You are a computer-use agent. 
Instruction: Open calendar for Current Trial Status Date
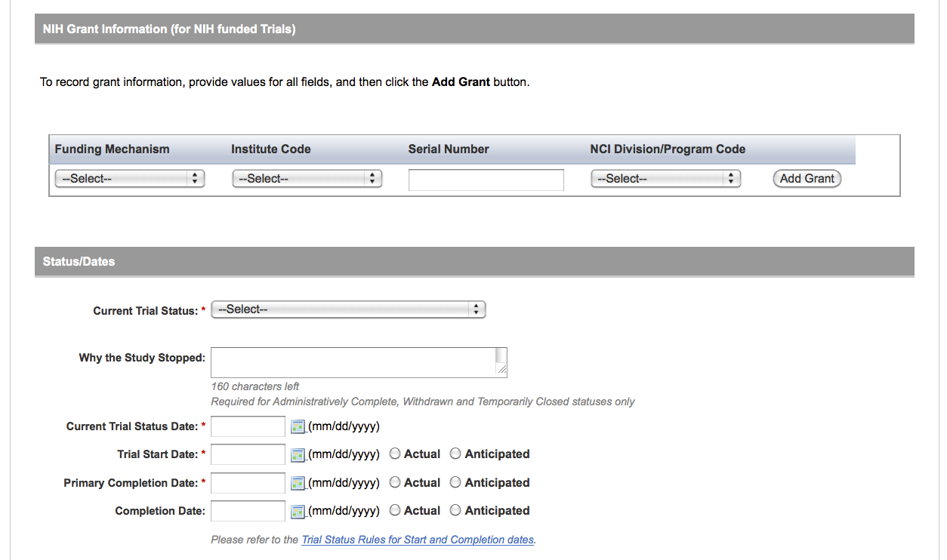point(297,427)
